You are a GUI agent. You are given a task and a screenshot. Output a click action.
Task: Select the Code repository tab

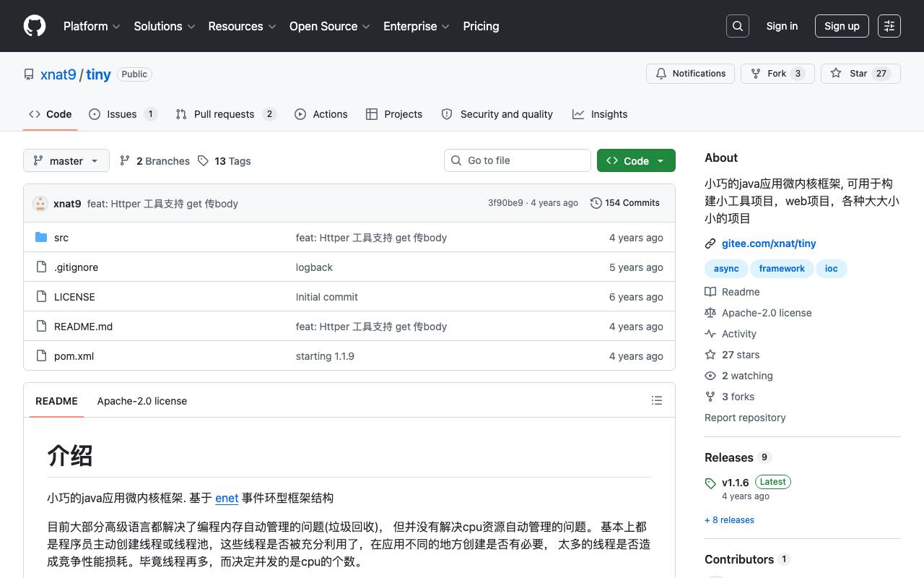[x=50, y=114]
